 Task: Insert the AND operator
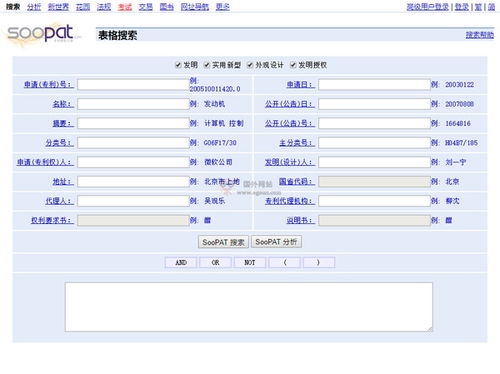pos(181,262)
